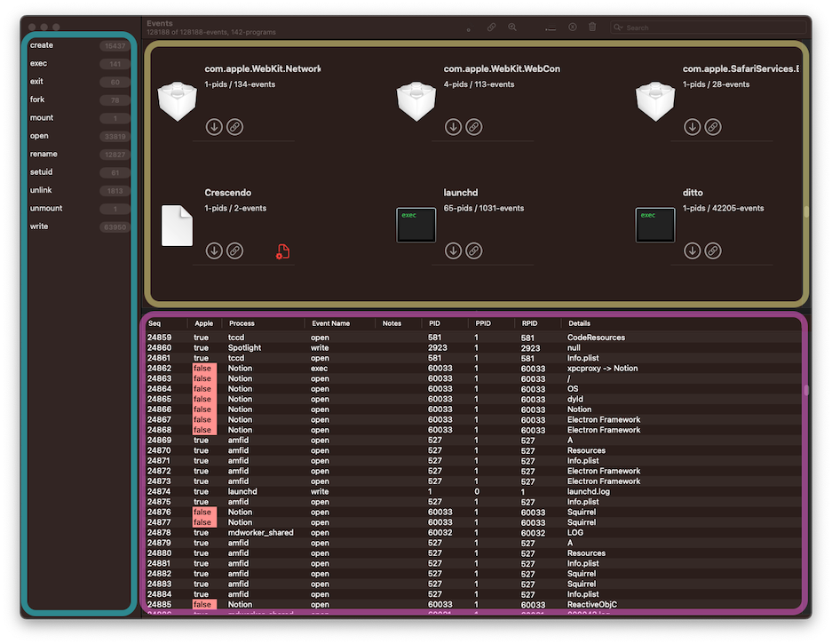Select the exit event filter

pyautogui.click(x=78, y=82)
